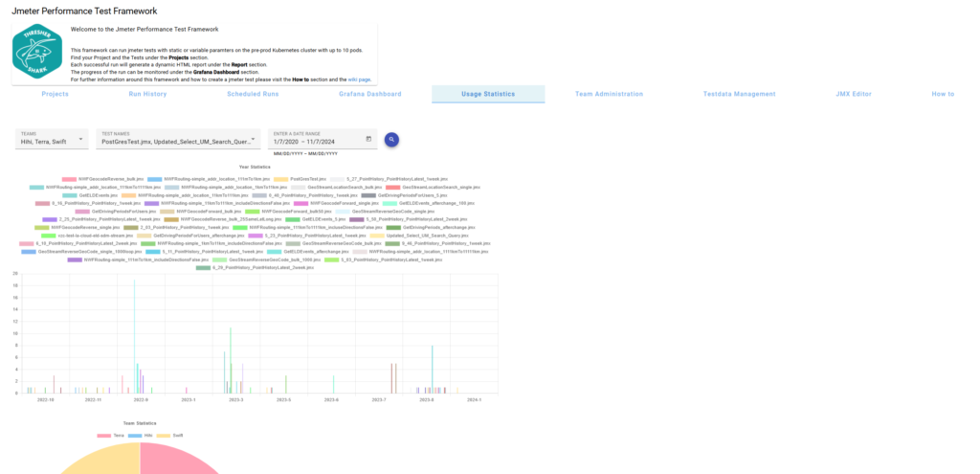Toggle NWFGeocodeReverse_bulk.jmx legend entry
This screenshot has height=474, width=980.
click(102, 179)
